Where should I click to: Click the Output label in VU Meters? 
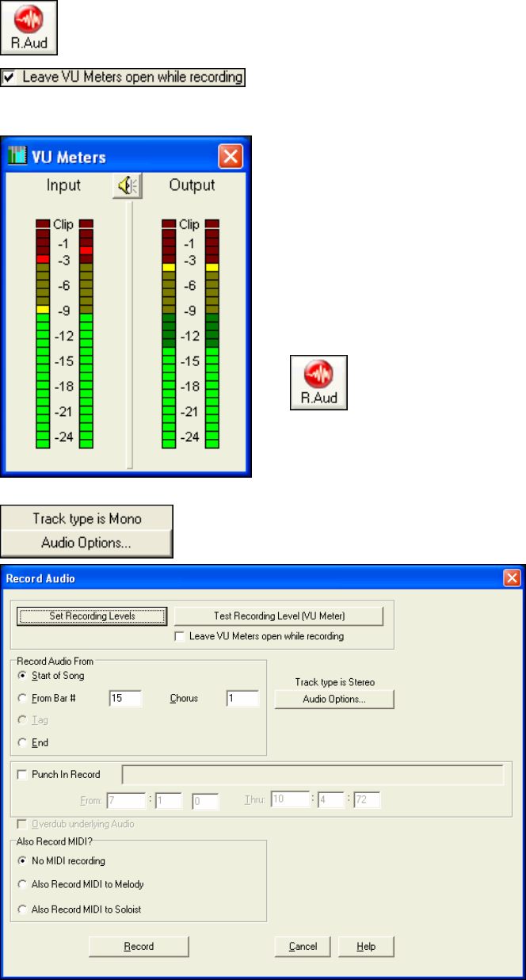click(x=192, y=185)
